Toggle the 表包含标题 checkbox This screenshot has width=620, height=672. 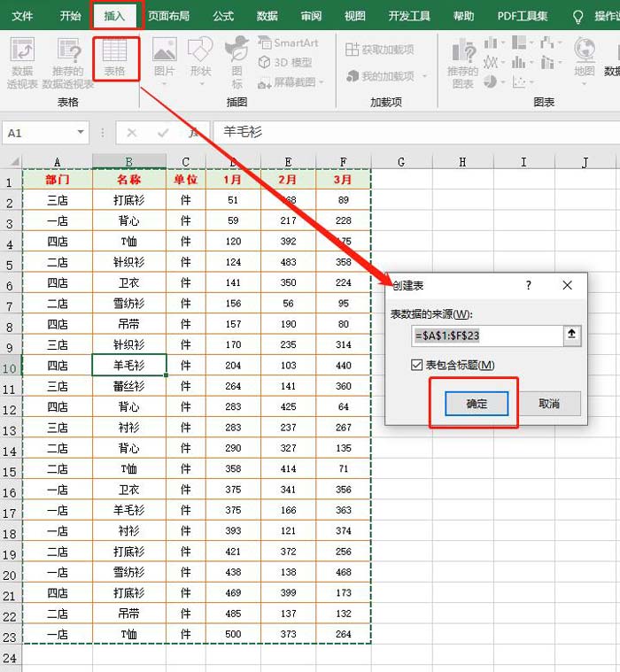coord(417,366)
